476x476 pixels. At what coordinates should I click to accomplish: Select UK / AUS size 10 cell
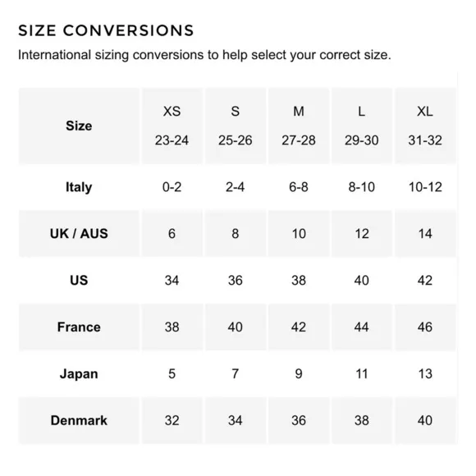(299, 233)
